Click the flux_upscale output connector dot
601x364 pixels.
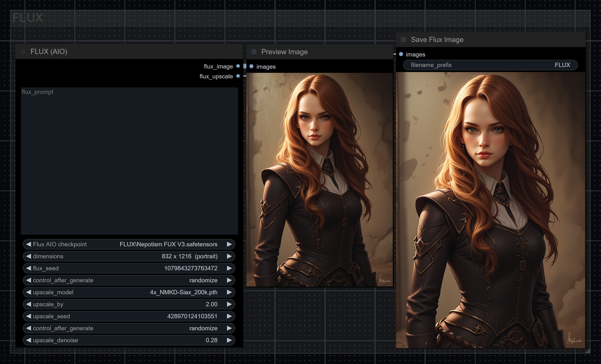point(238,76)
